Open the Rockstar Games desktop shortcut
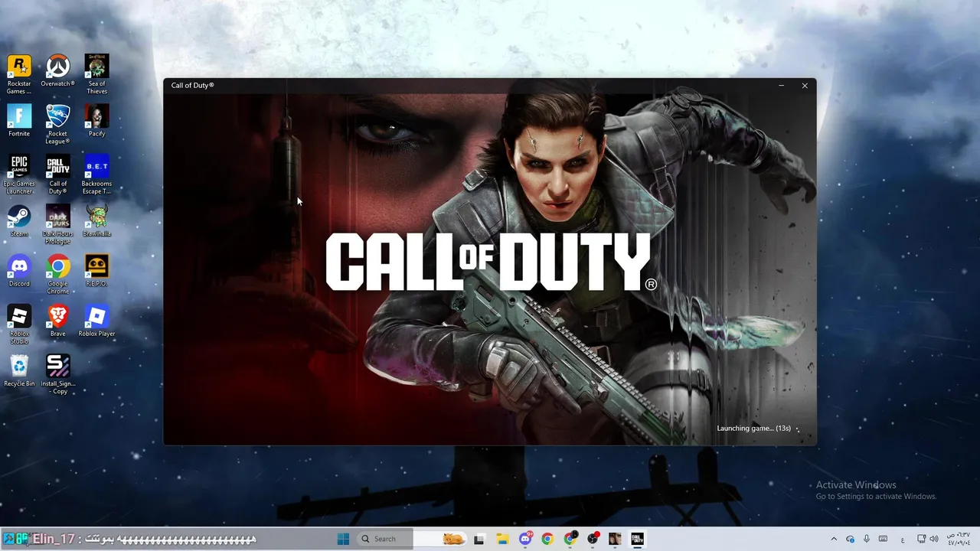Viewport: 980px width, 551px height. point(19,74)
